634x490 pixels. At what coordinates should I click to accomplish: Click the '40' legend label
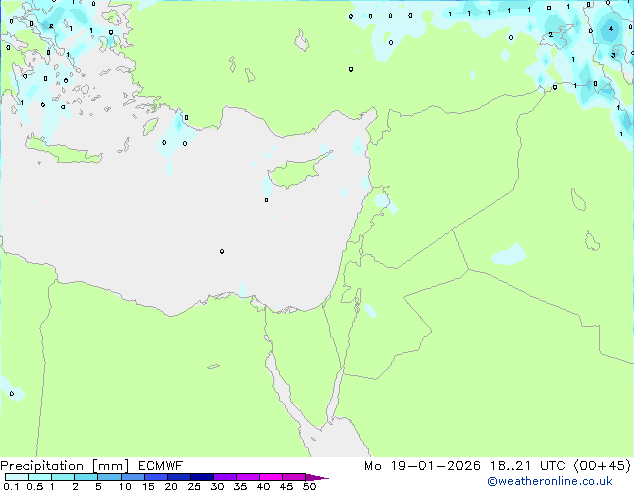click(263, 486)
